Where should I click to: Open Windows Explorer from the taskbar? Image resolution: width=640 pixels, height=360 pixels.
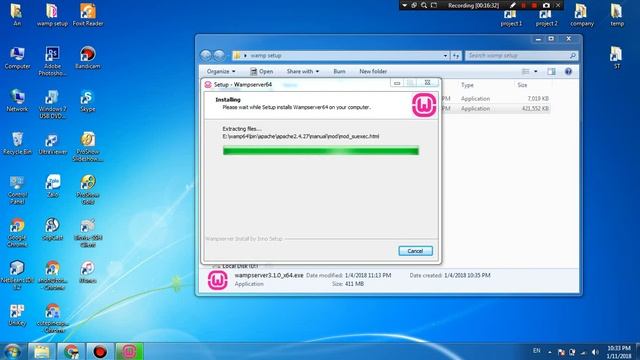[41, 351]
